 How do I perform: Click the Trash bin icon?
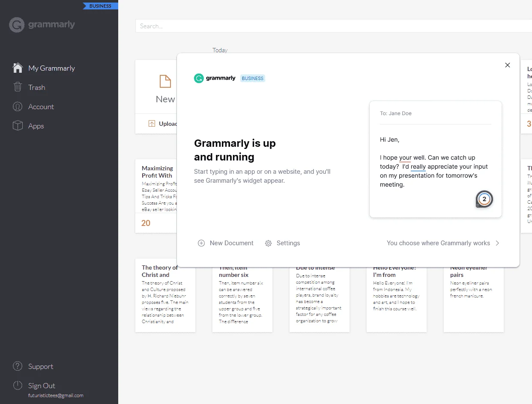pos(18,87)
